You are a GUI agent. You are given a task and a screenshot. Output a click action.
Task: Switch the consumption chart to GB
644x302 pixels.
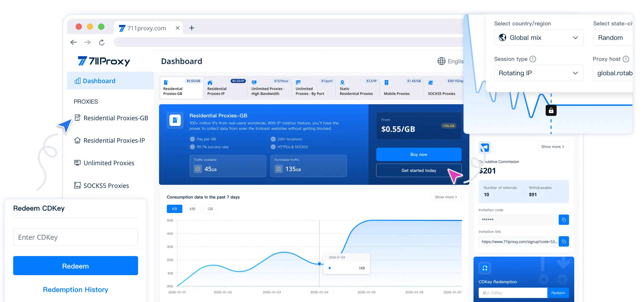tap(211, 209)
